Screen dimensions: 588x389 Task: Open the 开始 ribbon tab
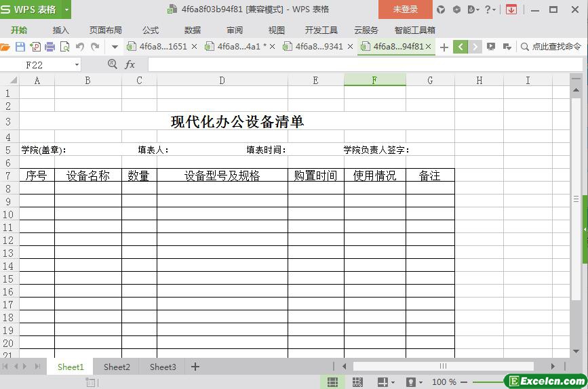tap(19, 30)
